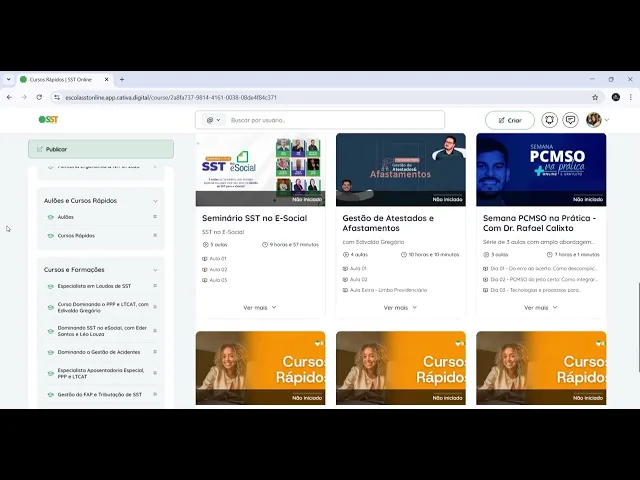Open the tab search dropdown arrow
Screen dimensions: 640x480
point(9,80)
